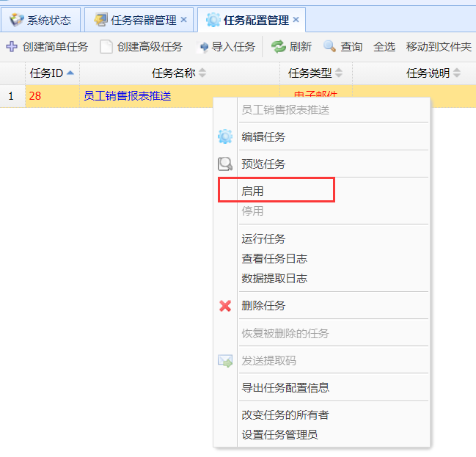Click the document icon for 创建高级任务

coord(106,47)
